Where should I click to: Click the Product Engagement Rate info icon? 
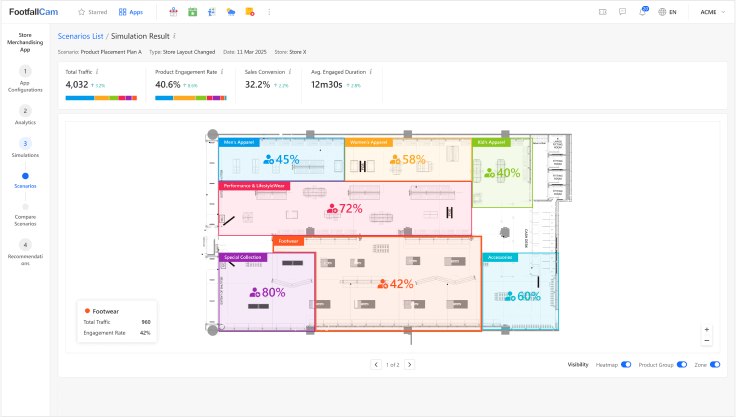tap(222, 72)
